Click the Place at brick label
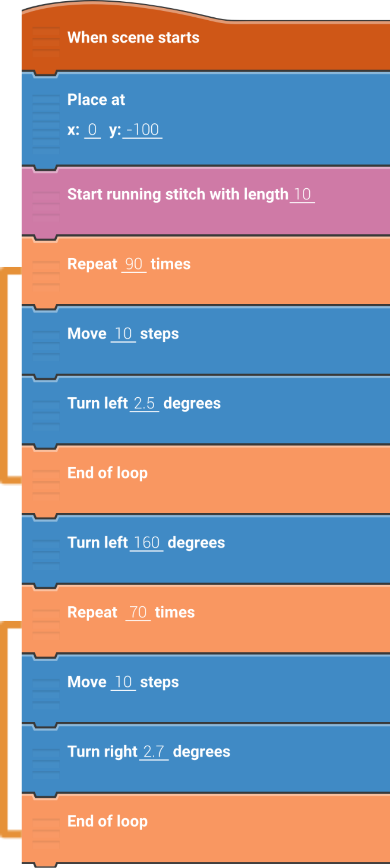 click(96, 100)
